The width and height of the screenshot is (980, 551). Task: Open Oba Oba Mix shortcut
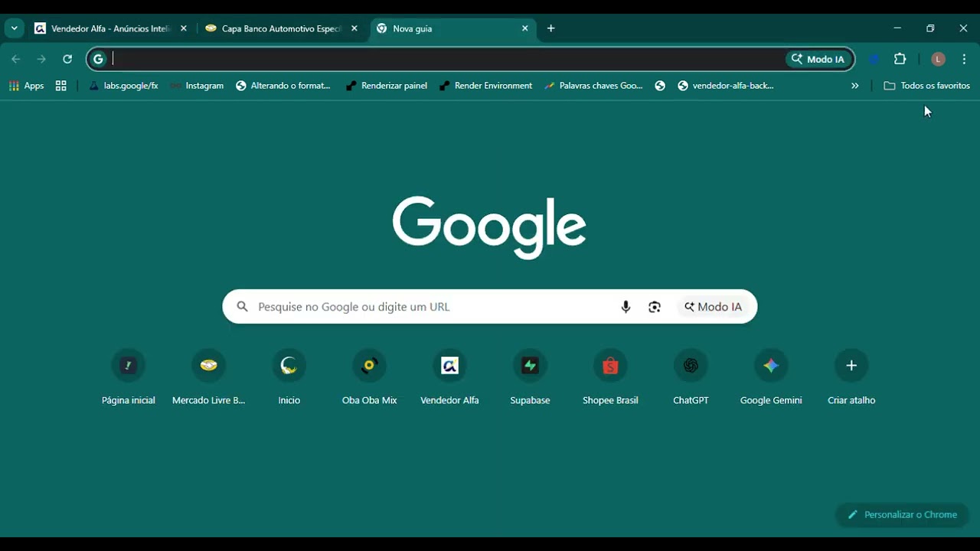(x=370, y=377)
